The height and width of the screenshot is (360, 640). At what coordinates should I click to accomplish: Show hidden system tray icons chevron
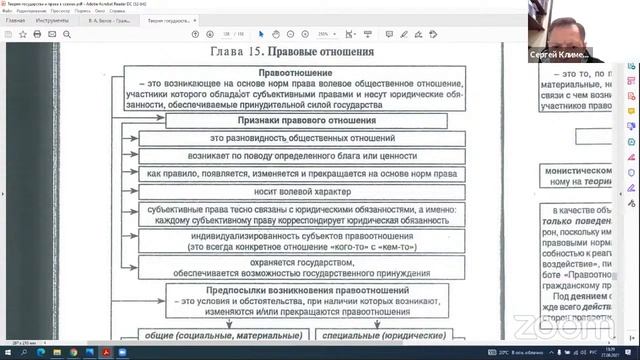(551, 352)
